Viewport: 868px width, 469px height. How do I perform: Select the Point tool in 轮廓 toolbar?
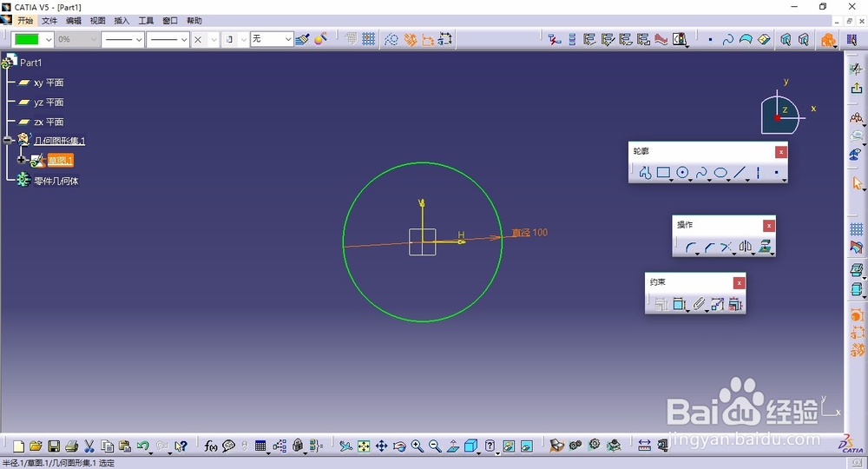pyautogui.click(x=777, y=173)
